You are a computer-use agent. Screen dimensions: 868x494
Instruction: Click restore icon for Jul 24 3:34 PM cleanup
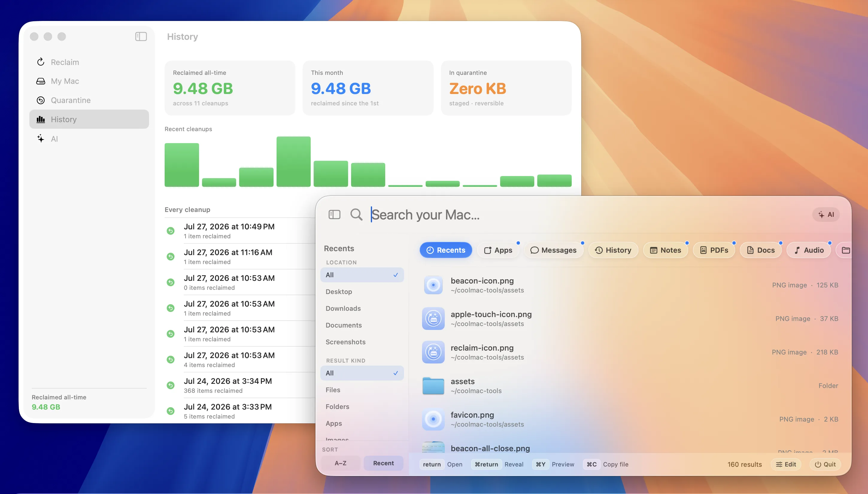(171, 385)
